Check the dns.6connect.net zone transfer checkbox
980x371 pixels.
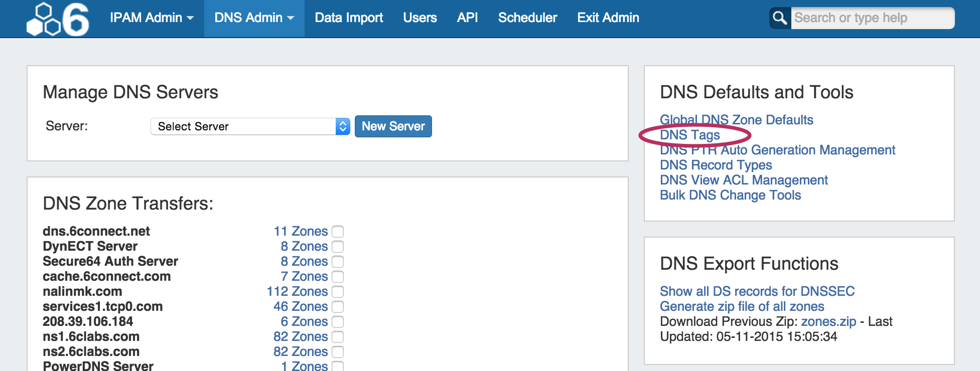(338, 232)
